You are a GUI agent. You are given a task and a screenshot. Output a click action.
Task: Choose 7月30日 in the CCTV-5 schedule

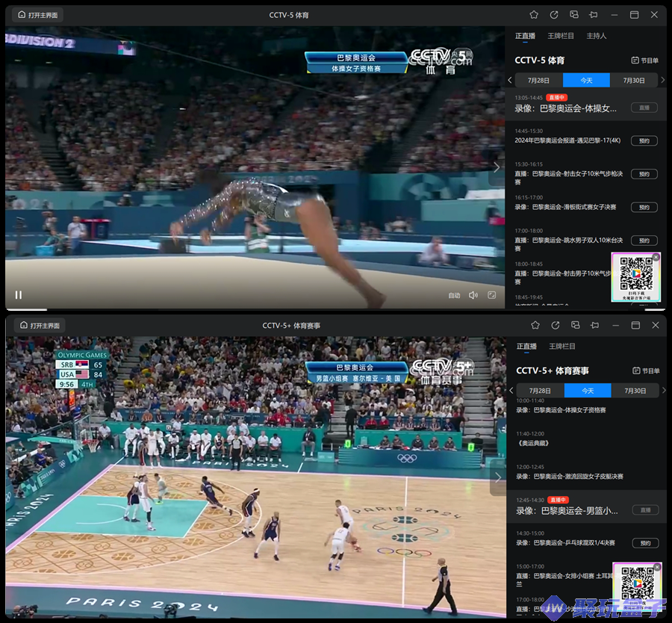tap(633, 80)
